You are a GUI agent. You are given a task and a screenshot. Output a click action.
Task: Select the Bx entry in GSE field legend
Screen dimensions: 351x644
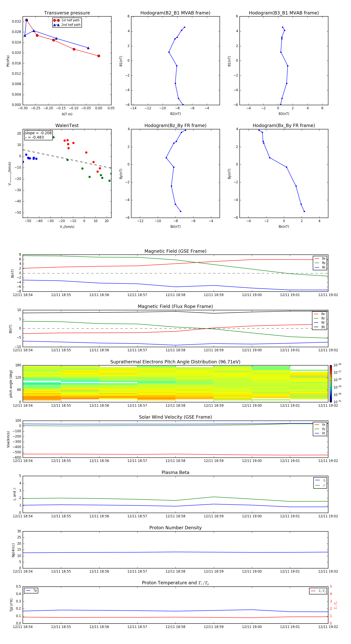click(320, 259)
